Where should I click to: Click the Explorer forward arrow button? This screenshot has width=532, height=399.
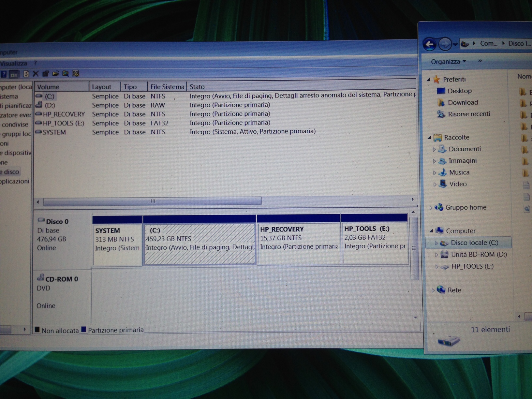445,44
